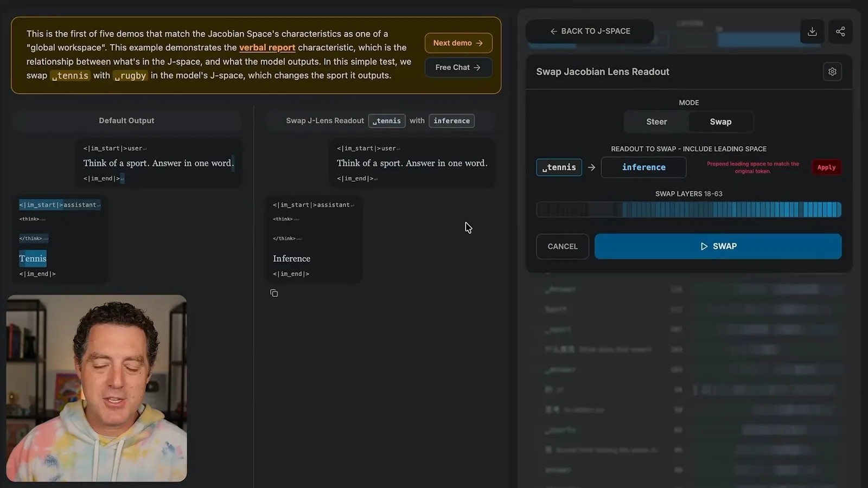Click the _rugby token in the banner
The width and height of the screenshot is (868, 488).
point(130,76)
